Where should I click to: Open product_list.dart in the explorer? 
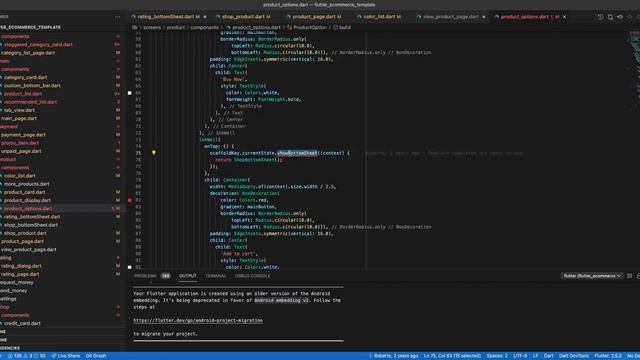[x=23, y=93]
